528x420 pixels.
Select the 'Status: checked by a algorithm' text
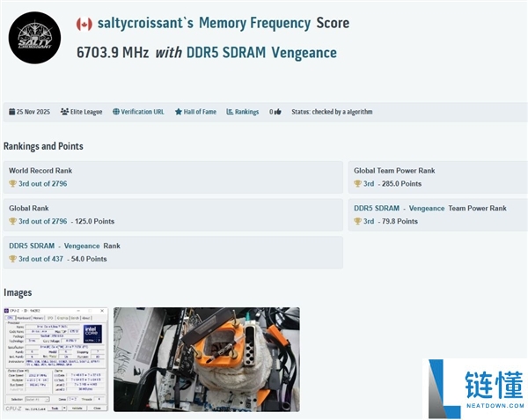[332, 112]
